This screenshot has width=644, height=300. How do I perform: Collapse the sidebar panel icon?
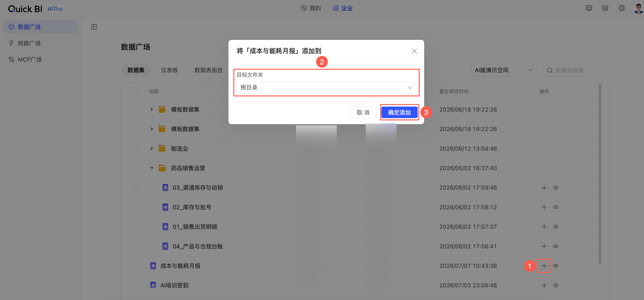click(x=94, y=27)
